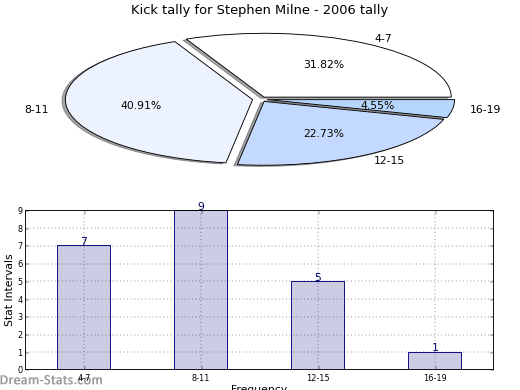Select the 4-7 bar with value 7
This screenshot has height=390, width=520.
click(84, 307)
